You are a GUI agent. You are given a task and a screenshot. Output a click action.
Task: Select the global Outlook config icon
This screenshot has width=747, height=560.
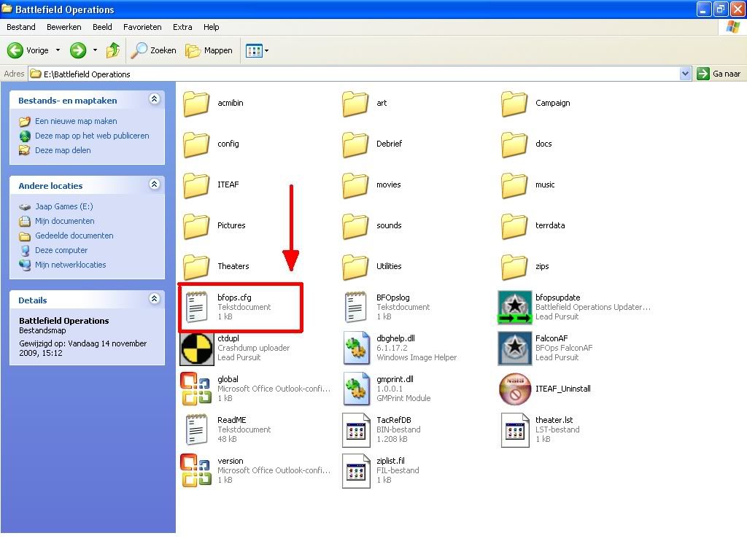196,389
